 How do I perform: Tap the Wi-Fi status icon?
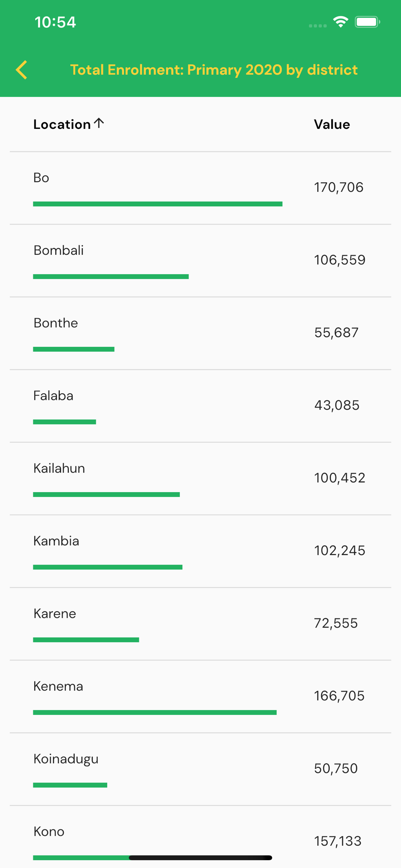[x=341, y=22]
